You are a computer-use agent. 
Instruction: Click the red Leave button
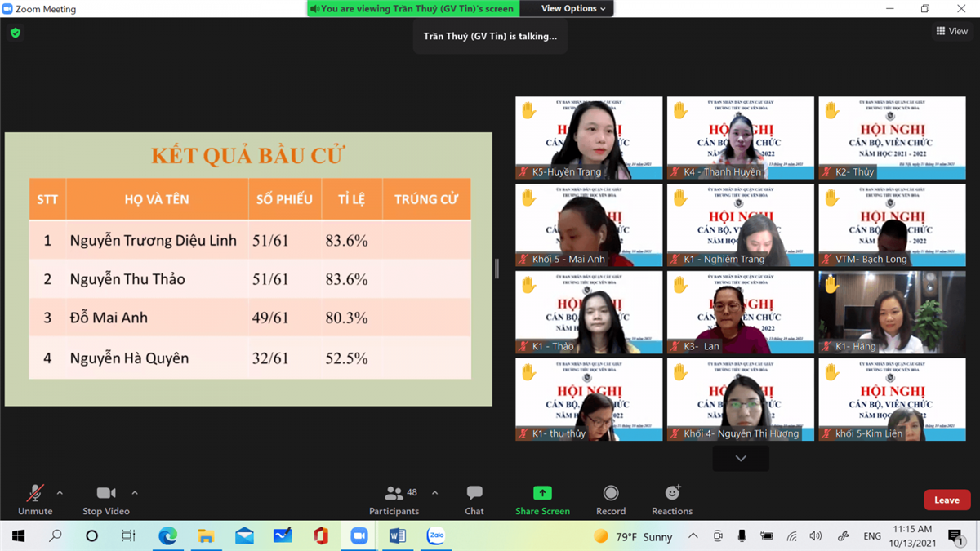pos(947,500)
